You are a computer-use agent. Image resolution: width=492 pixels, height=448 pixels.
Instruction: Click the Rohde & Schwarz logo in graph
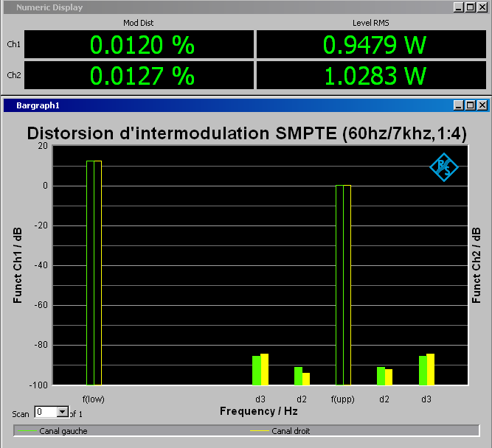443,167
